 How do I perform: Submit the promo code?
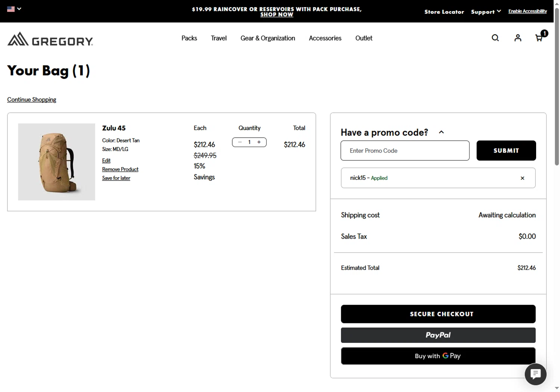pyautogui.click(x=506, y=151)
